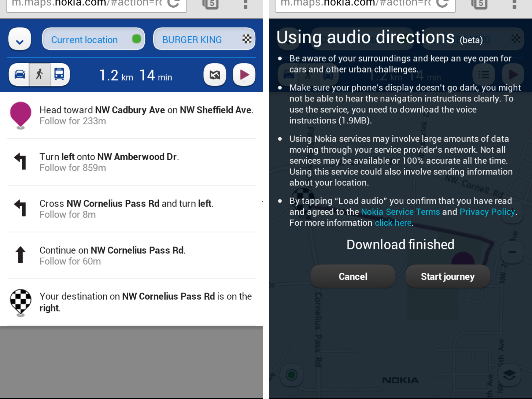Open the Nokia Service Terms link

tap(400, 212)
